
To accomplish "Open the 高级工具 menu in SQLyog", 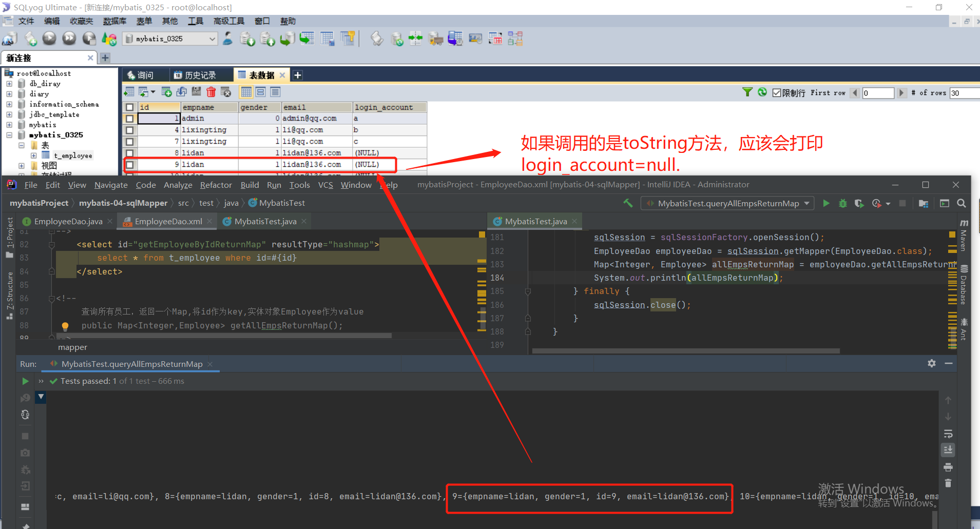I will (229, 21).
